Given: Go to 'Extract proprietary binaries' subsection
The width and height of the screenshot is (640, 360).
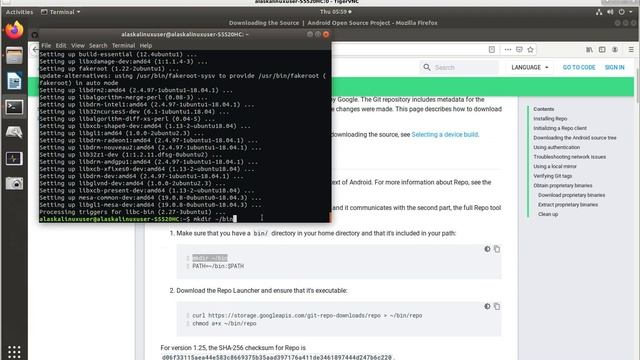Looking at the screenshot, I should click(x=568, y=204).
